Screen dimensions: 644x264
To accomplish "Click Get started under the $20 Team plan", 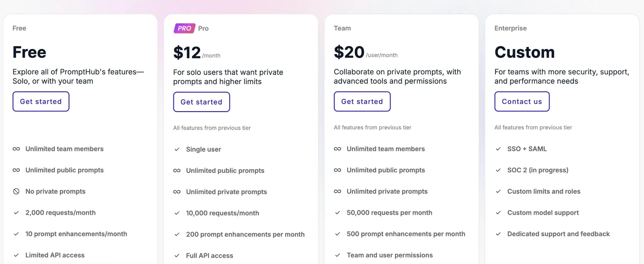I will coord(362,101).
